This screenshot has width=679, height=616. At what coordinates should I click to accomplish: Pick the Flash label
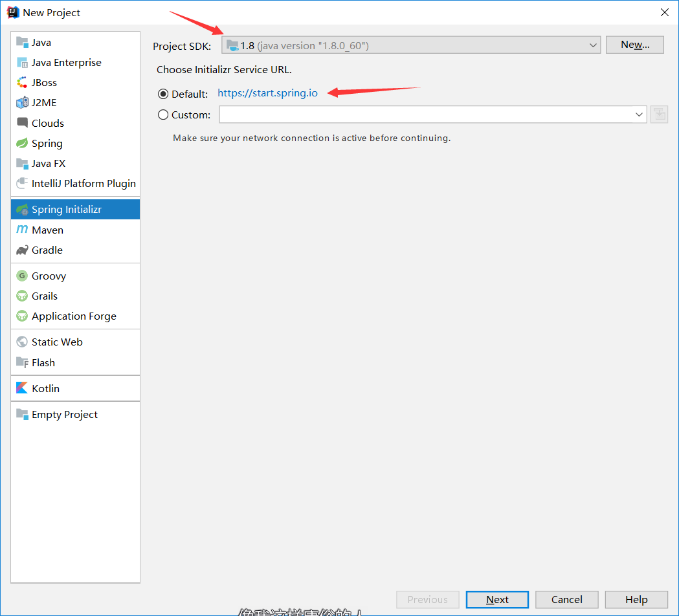coord(43,363)
